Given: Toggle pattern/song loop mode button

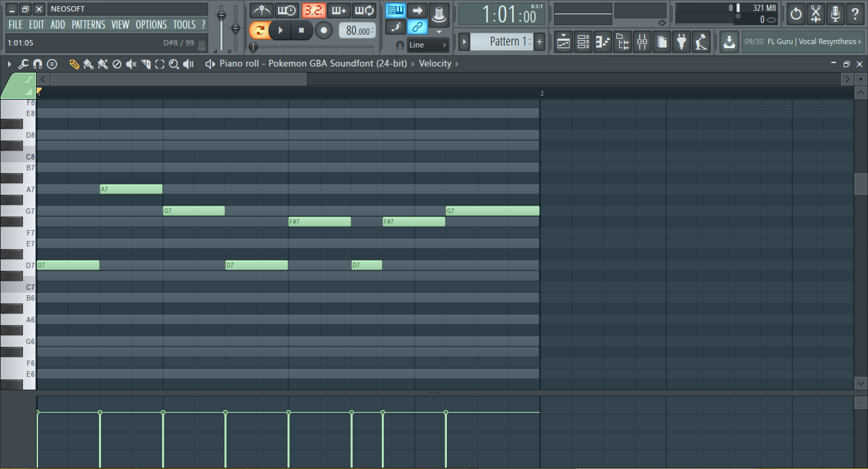Looking at the screenshot, I should click(x=259, y=31).
